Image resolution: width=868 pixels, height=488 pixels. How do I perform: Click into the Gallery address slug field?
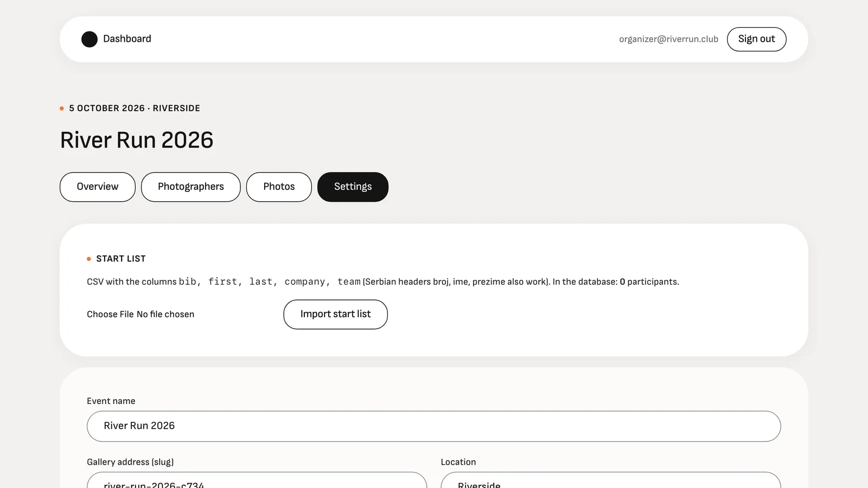coord(257,480)
